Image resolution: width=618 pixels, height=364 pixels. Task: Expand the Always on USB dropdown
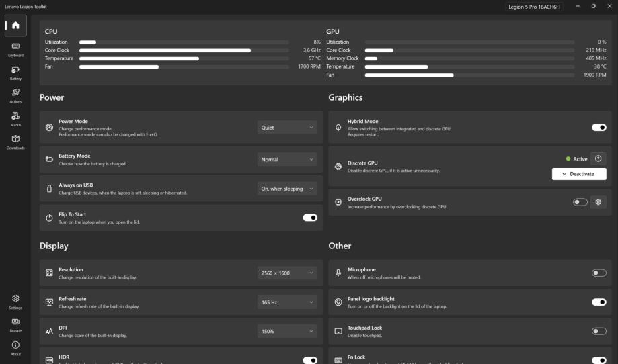pos(287,189)
